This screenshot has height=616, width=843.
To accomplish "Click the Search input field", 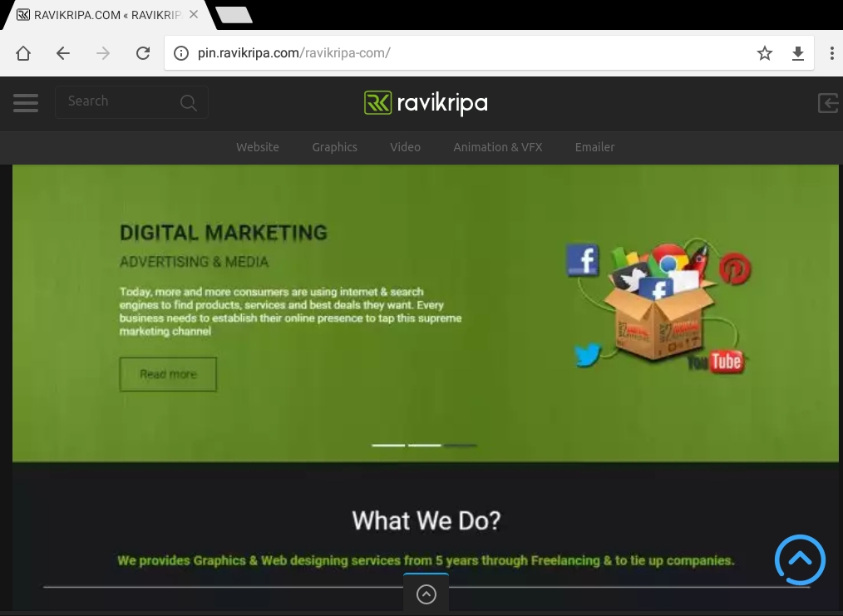I will [x=116, y=101].
